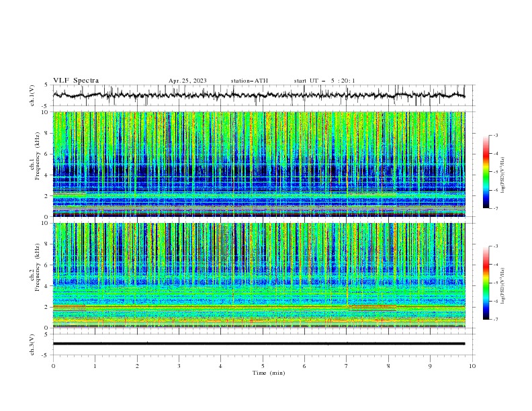Click the "6" tick on the time axis
This screenshot has height=411, width=532.
click(304, 366)
